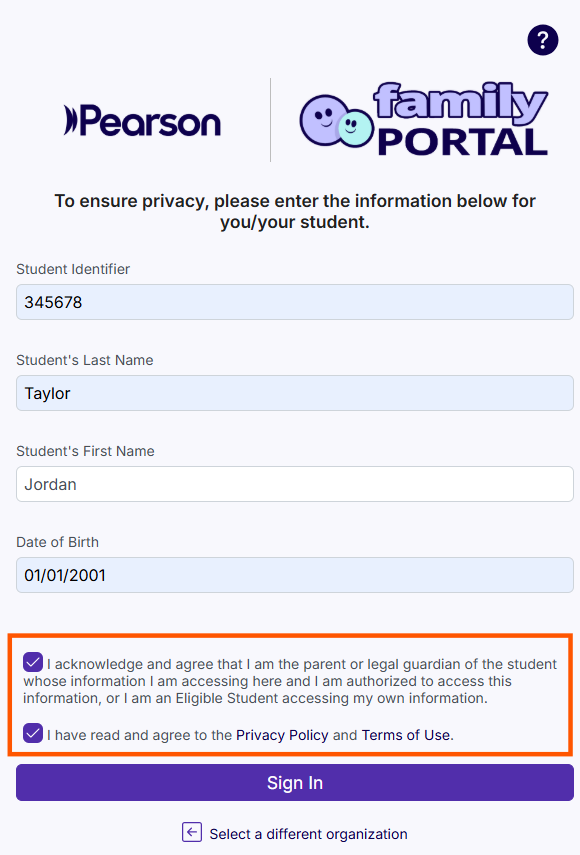Click the Pearson logo
This screenshot has width=580, height=855.
[x=142, y=121]
